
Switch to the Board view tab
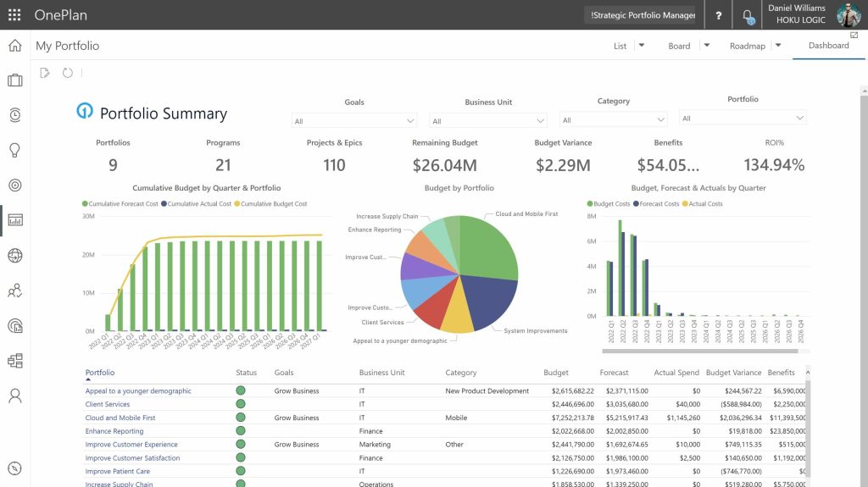[x=679, y=46]
